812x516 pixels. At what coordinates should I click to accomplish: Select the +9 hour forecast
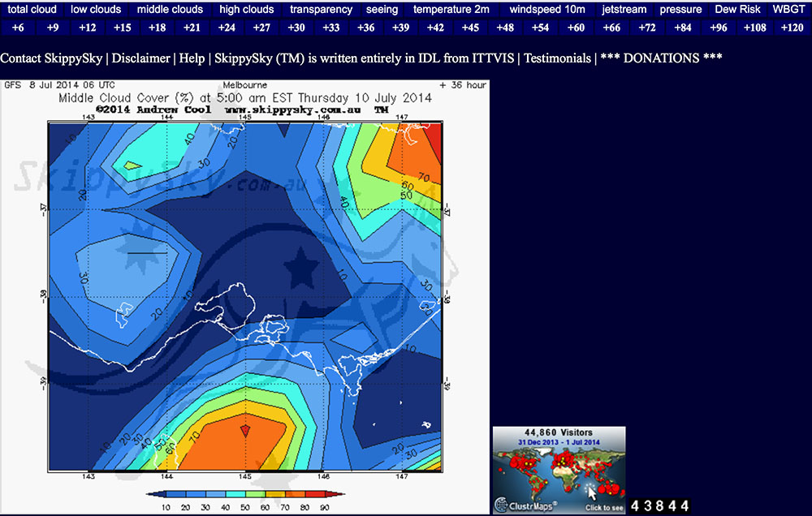click(53, 28)
